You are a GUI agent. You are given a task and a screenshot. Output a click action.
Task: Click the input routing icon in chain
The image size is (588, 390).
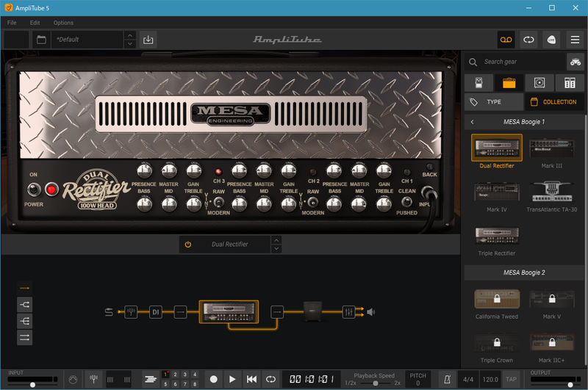click(x=109, y=311)
